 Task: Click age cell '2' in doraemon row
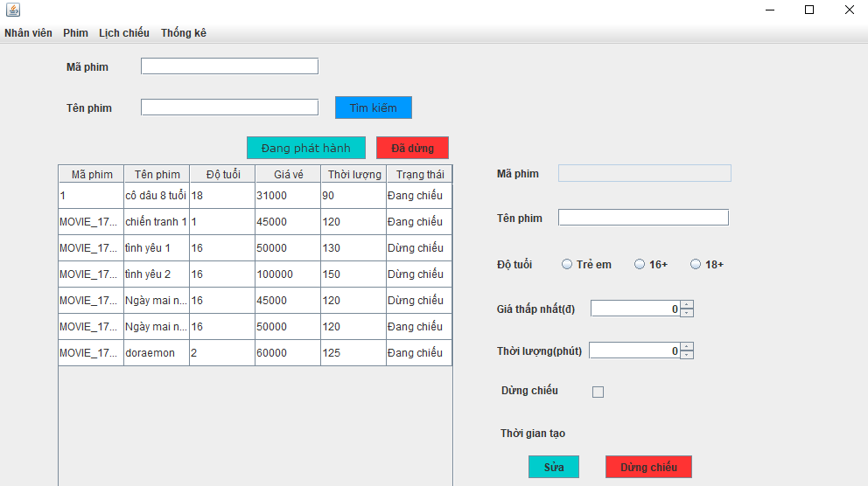(x=222, y=353)
